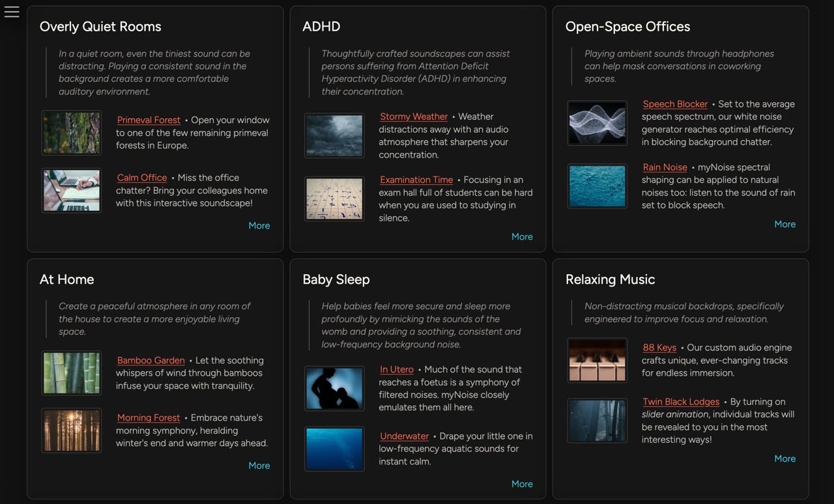Screen dimensions: 834x504
Task: Click the At Home heading
Action: click(66, 279)
